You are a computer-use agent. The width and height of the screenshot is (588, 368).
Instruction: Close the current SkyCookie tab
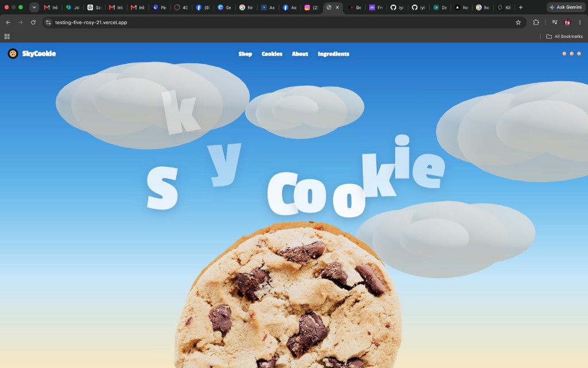click(337, 7)
